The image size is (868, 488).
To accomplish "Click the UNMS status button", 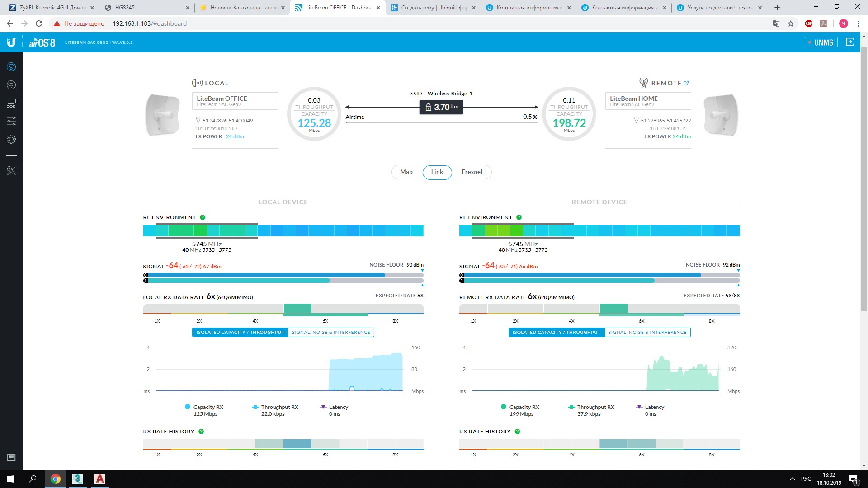I will point(821,42).
